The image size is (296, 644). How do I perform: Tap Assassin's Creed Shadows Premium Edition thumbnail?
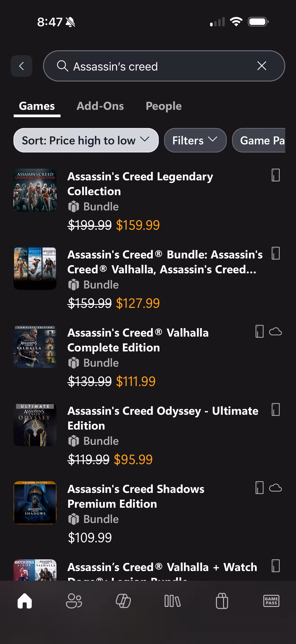point(35,503)
